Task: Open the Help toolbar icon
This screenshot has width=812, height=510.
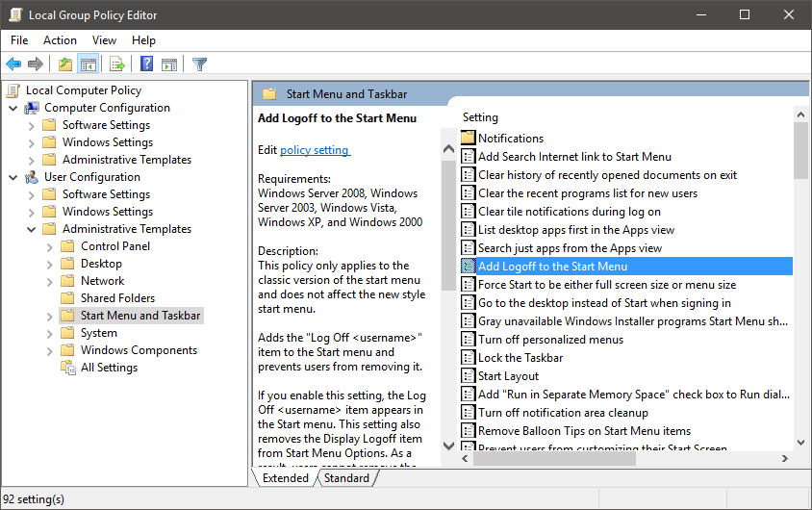Action: coord(147,64)
